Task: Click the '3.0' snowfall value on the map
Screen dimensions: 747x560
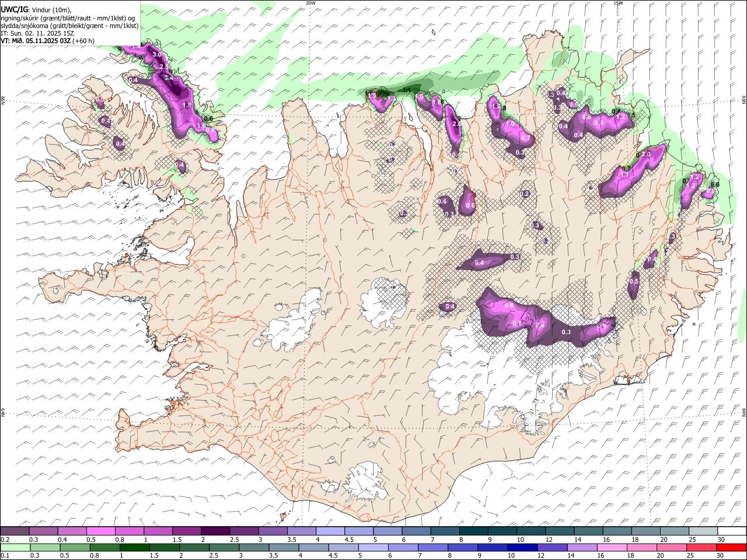Action: (x=156, y=54)
